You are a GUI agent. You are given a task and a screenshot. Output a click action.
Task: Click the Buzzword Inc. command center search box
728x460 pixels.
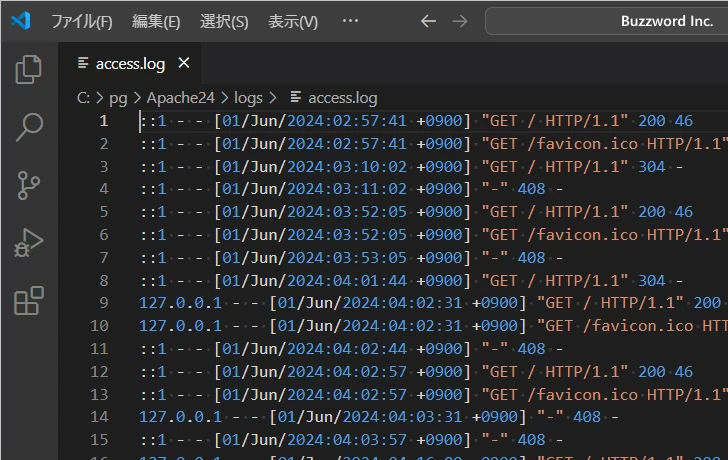tap(606, 21)
